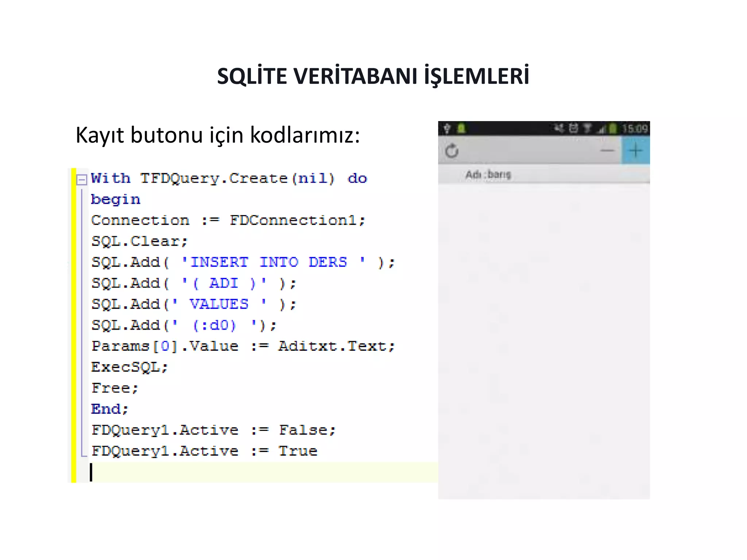Click the 'FDQuery1.Active := False;' line
The height and width of the screenshot is (560, 747).
213,430
